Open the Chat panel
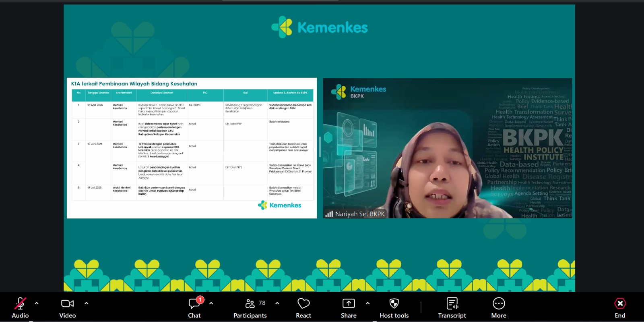 [194, 307]
